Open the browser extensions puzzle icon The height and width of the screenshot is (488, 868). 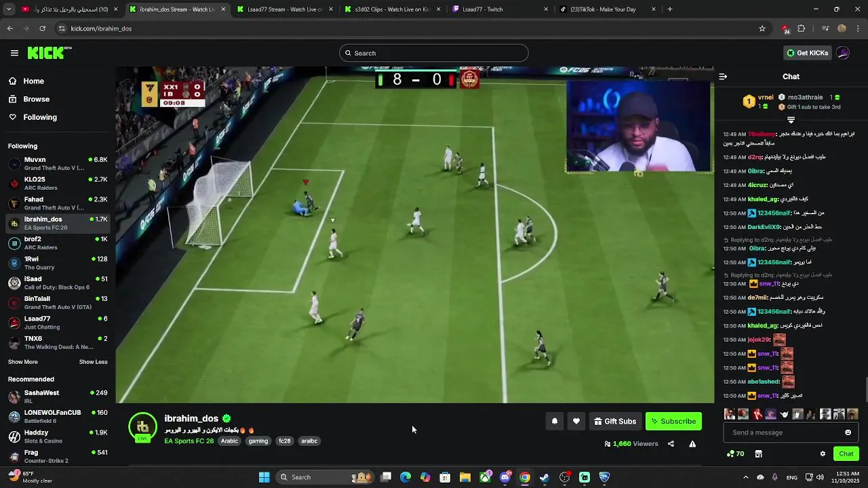pos(802,28)
